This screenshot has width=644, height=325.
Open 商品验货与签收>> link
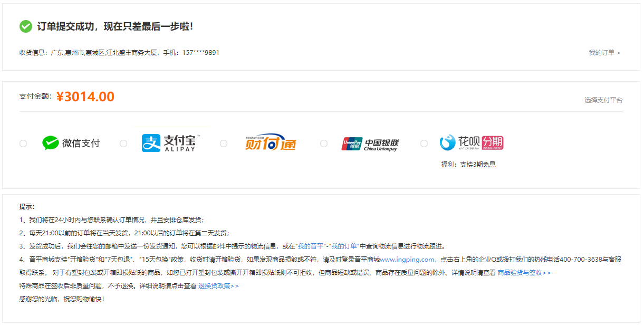coord(524,273)
